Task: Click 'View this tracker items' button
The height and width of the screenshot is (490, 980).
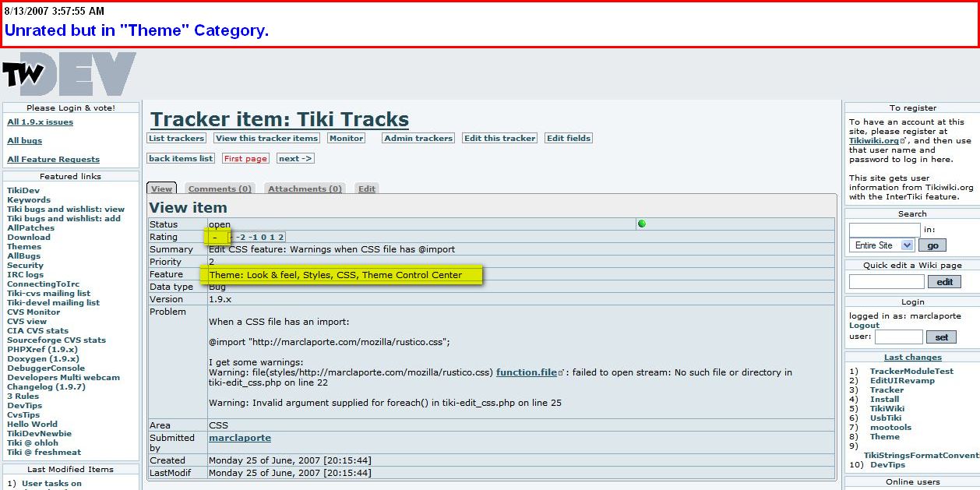Action: click(x=267, y=138)
